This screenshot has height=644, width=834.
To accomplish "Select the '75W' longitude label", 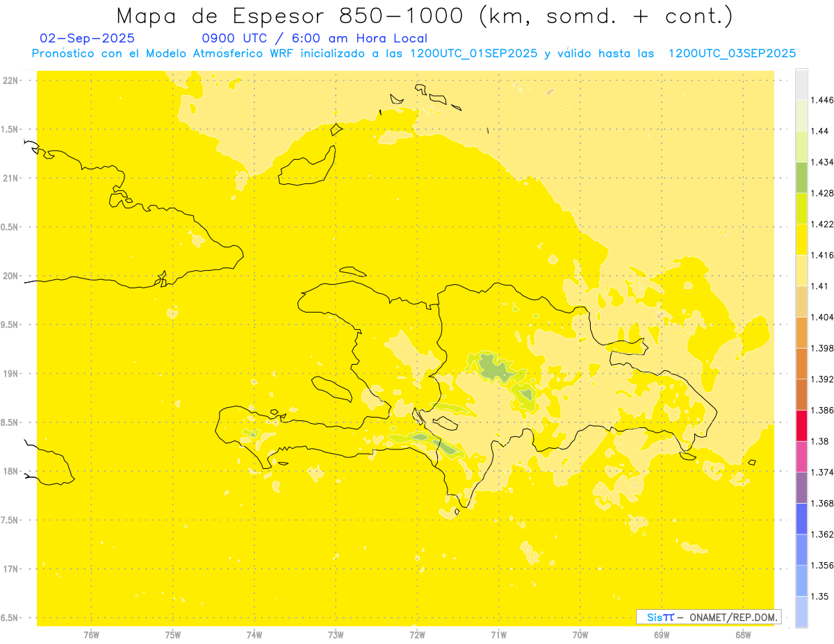I will 173,635.
